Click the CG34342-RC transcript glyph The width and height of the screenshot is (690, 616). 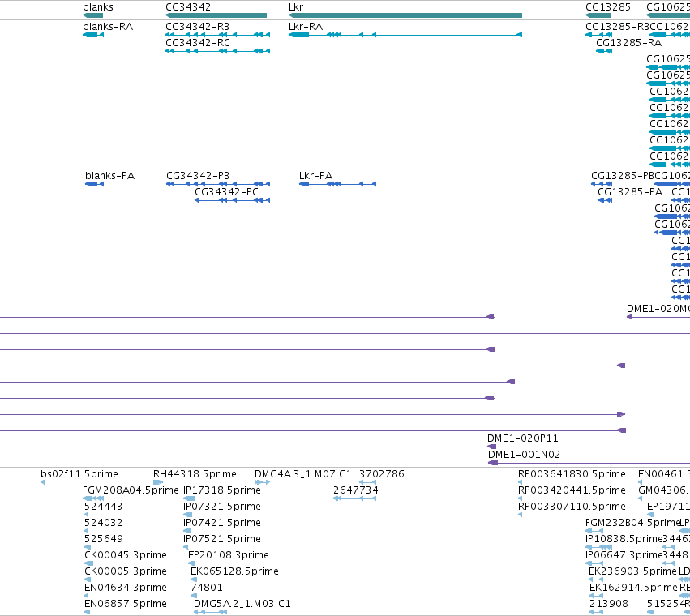[x=217, y=51]
